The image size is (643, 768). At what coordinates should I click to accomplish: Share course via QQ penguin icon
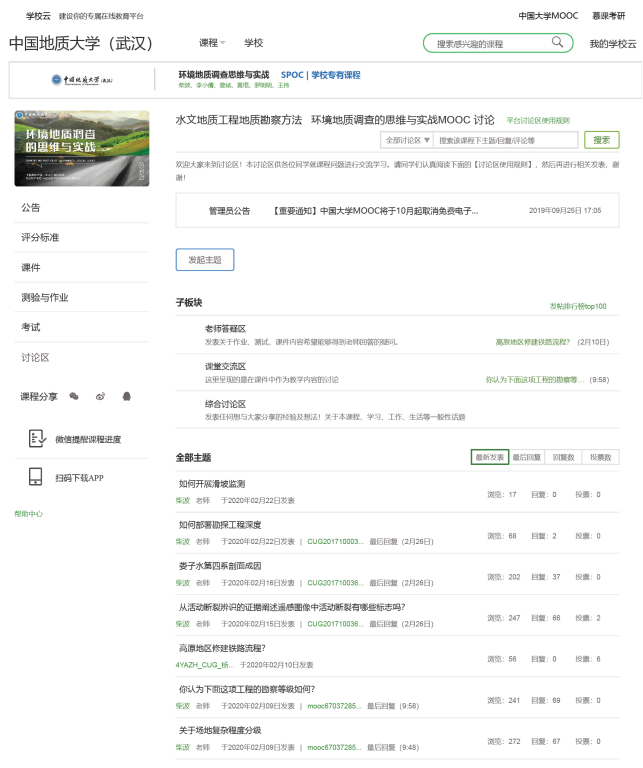pyautogui.click(x=126, y=397)
